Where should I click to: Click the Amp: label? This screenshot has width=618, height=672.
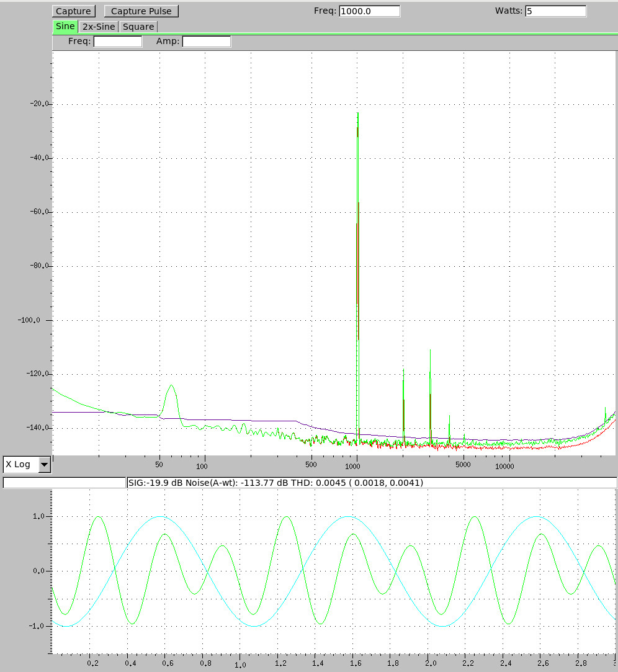(168, 41)
